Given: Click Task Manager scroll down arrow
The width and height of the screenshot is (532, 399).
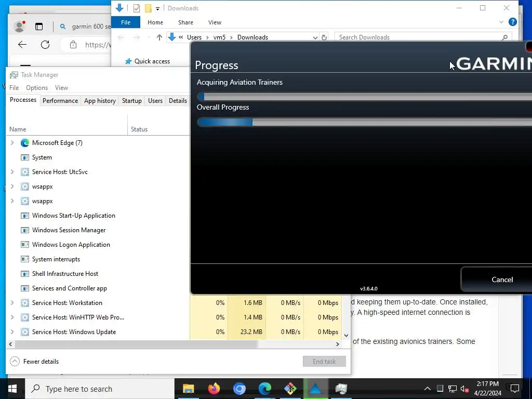Looking at the screenshot, I should 346,336.
